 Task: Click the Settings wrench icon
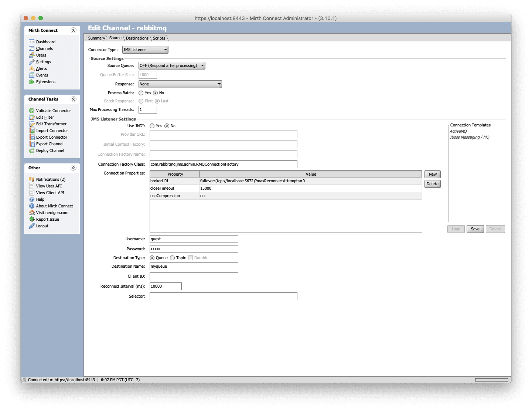click(x=32, y=62)
